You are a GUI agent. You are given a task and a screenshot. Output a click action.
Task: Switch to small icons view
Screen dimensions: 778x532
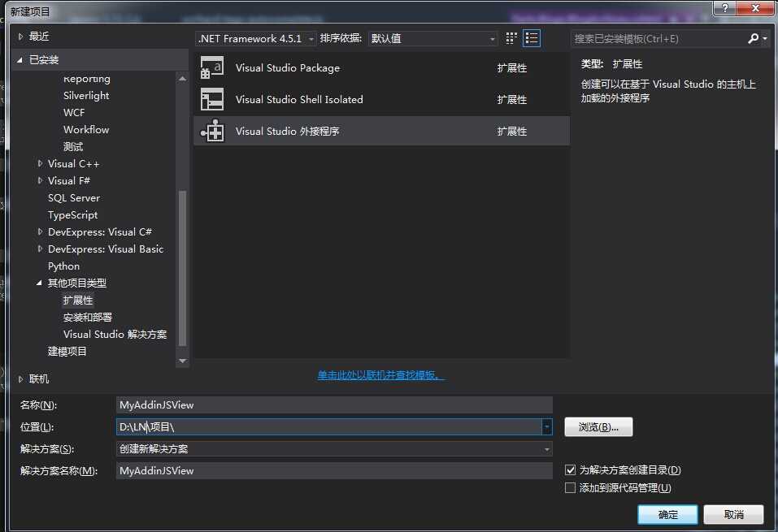pyautogui.click(x=511, y=38)
